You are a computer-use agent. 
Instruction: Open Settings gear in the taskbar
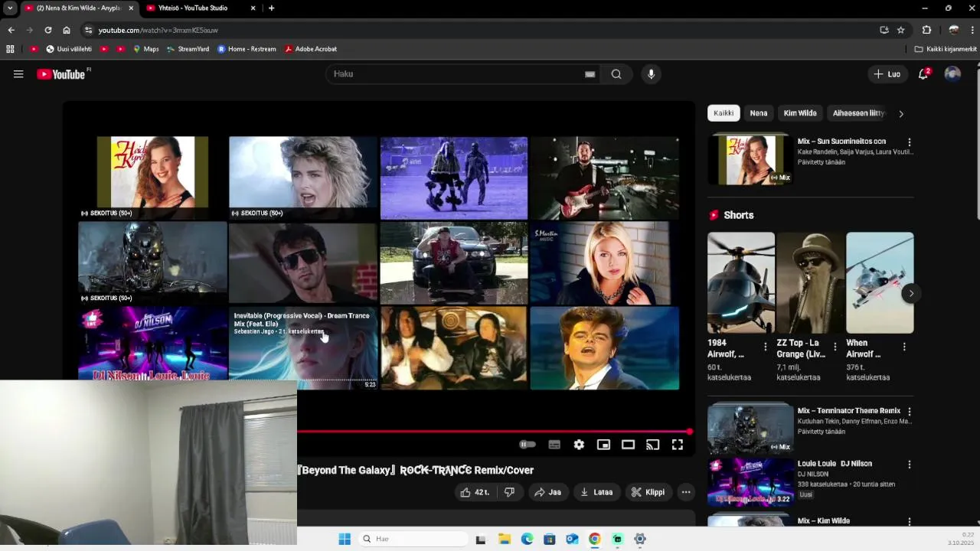[x=640, y=539]
